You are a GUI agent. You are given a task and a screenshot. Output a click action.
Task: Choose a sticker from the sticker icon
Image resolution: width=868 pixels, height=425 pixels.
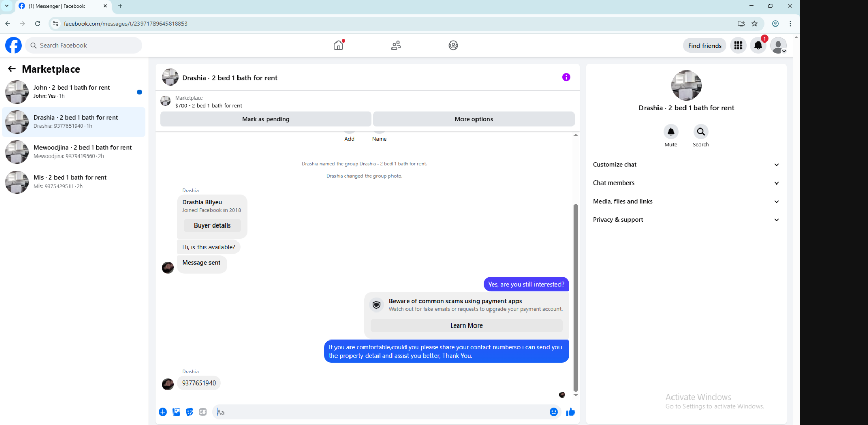pyautogui.click(x=190, y=412)
